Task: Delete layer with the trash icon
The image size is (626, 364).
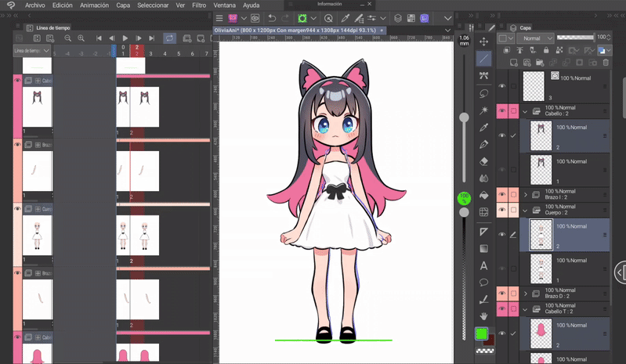Action: 605,63
